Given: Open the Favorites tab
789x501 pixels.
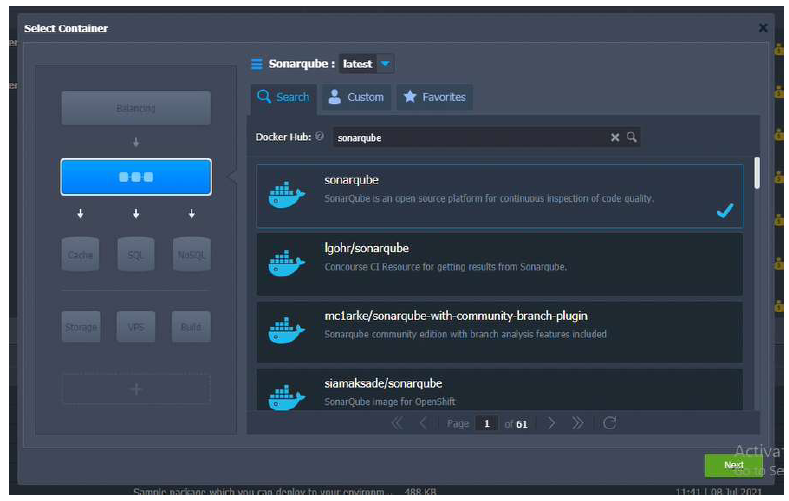Looking at the screenshot, I should click(434, 97).
